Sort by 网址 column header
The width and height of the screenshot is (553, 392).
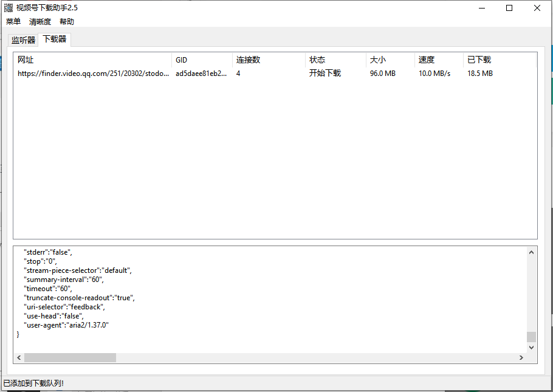[x=93, y=60]
